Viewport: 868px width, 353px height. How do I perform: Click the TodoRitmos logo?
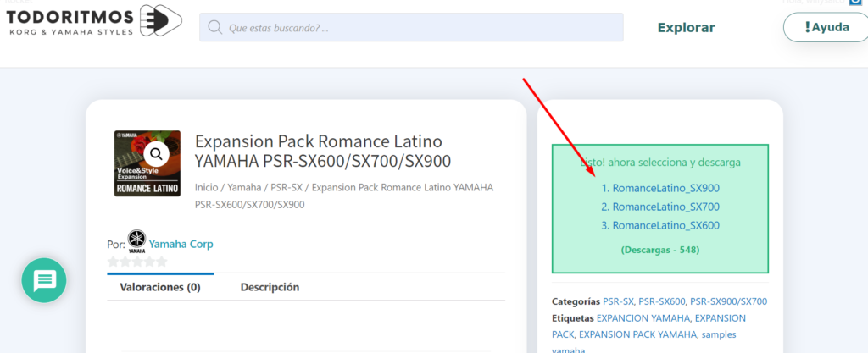[93, 21]
